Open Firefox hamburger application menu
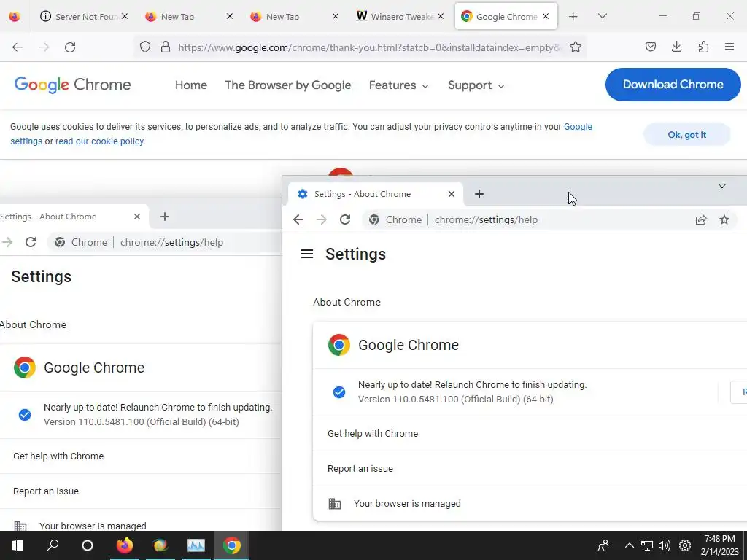 point(729,47)
